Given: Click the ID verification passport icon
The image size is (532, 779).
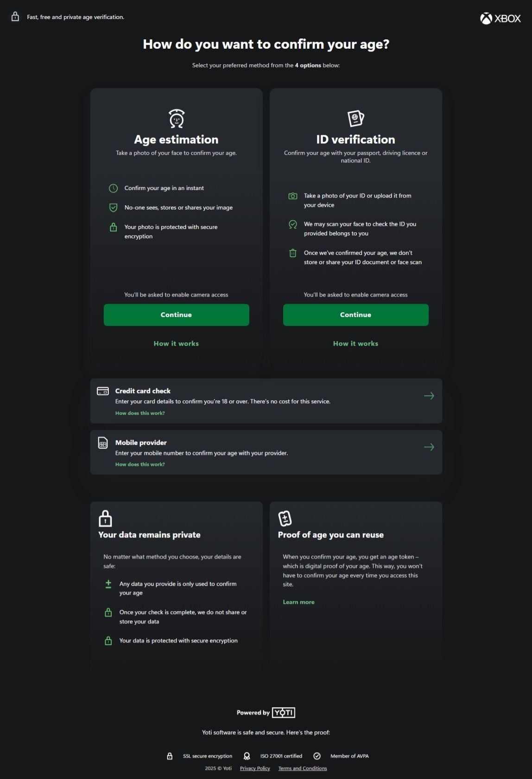Looking at the screenshot, I should click(355, 118).
